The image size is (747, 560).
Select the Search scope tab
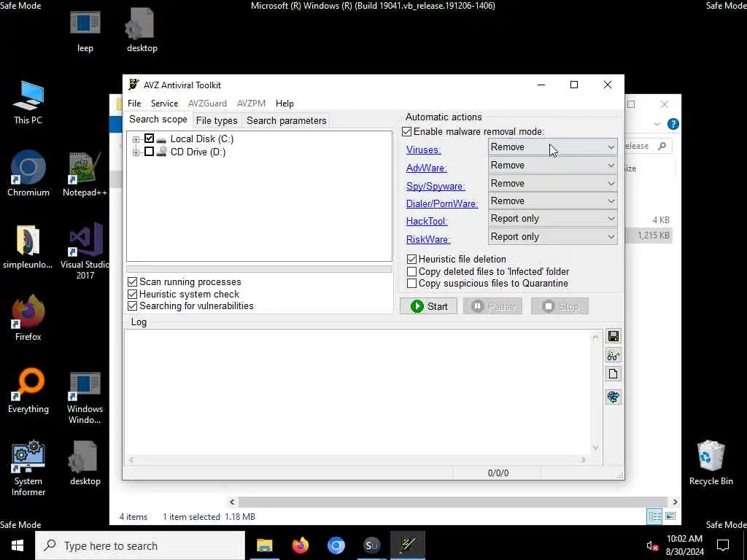click(x=158, y=120)
